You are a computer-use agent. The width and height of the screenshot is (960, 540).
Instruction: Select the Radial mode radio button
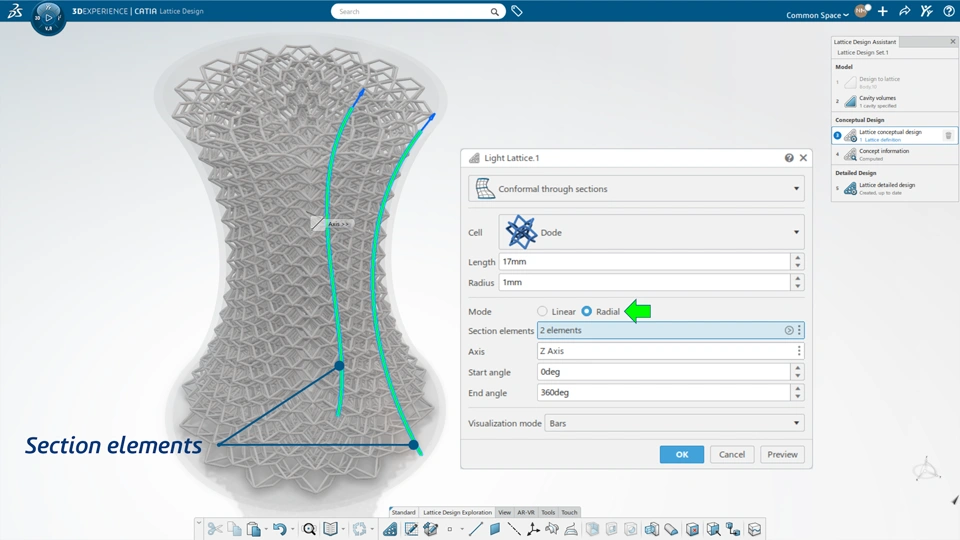[x=587, y=311]
